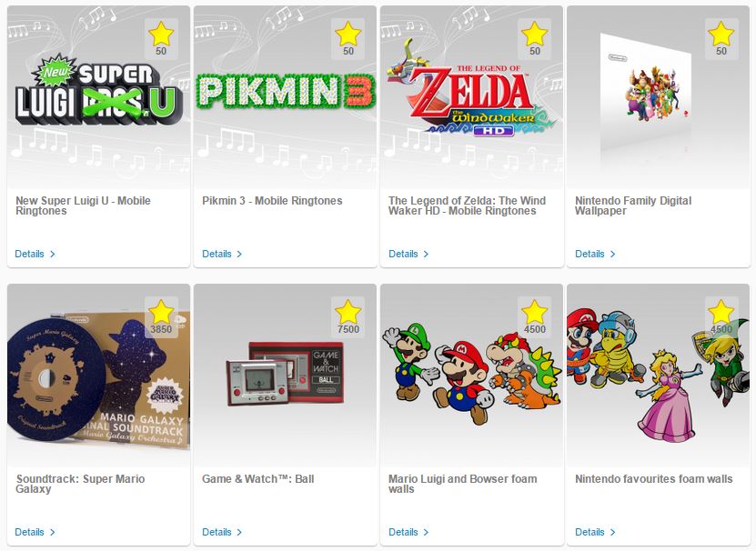Click the 50-star badge on New Super Luigi U
The height and width of the screenshot is (551, 756).
161,39
